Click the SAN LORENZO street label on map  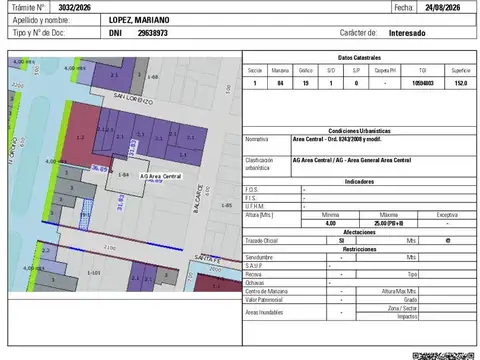[x=133, y=99]
